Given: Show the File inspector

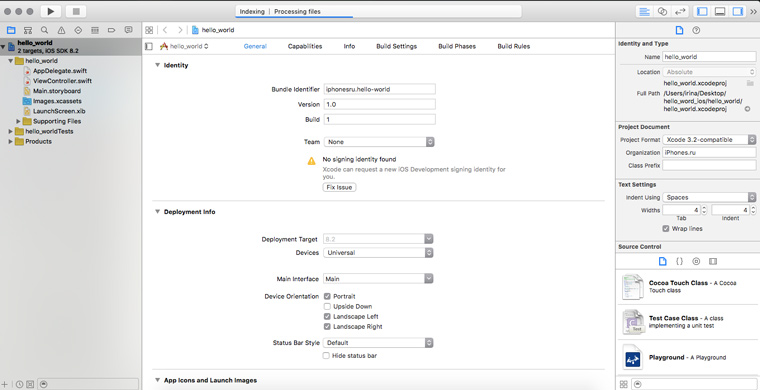Looking at the screenshot, I should [679, 30].
